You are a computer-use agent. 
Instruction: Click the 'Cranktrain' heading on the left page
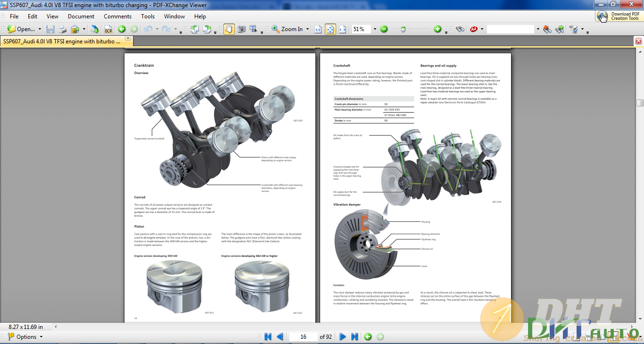coord(144,66)
